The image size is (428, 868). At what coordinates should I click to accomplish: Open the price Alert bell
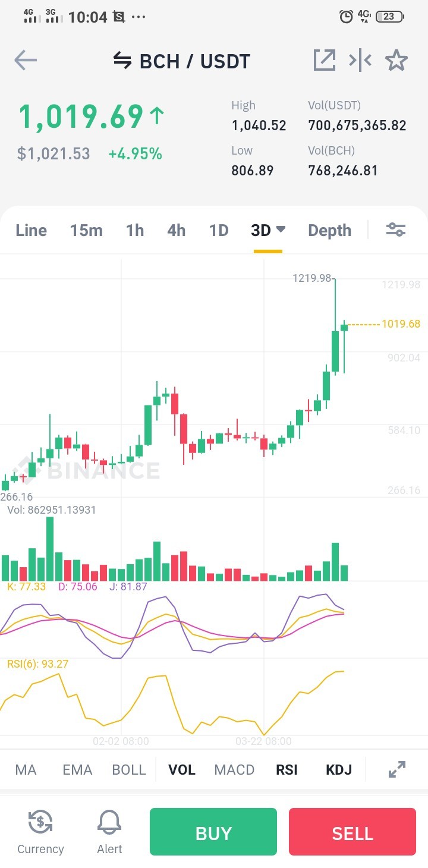click(x=110, y=832)
